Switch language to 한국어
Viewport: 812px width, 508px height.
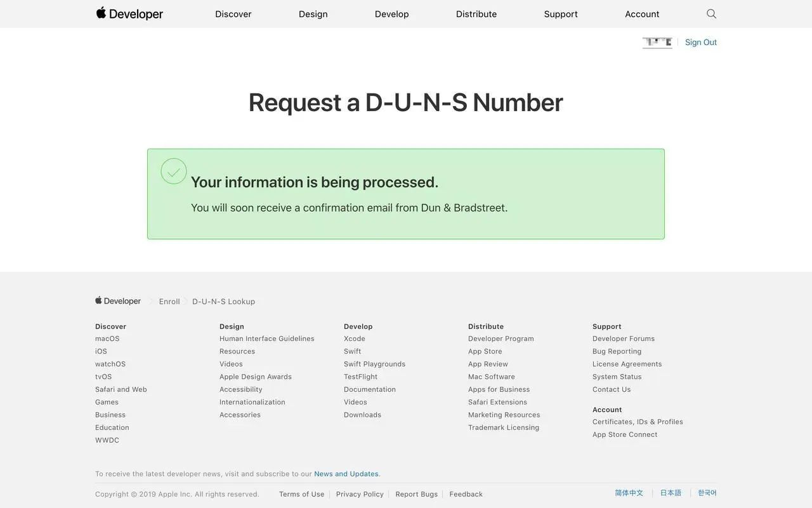pos(707,493)
